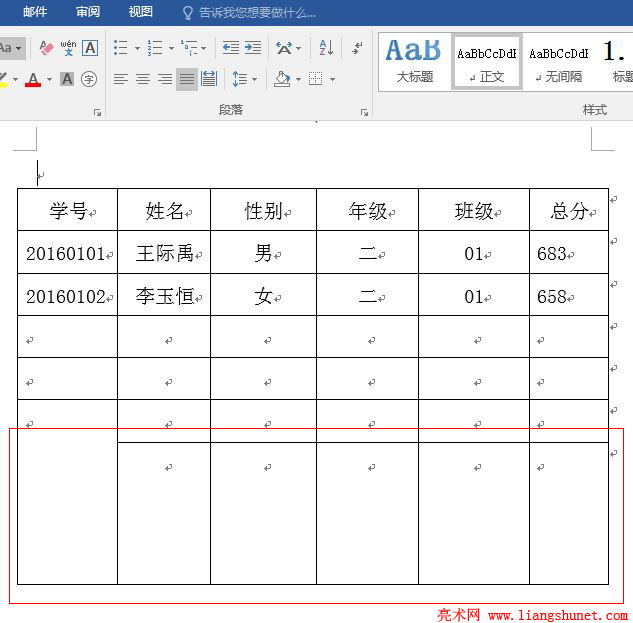Image resolution: width=633 pixels, height=623 pixels.
Task: Open the 视图 ribbon tab
Action: (x=140, y=12)
